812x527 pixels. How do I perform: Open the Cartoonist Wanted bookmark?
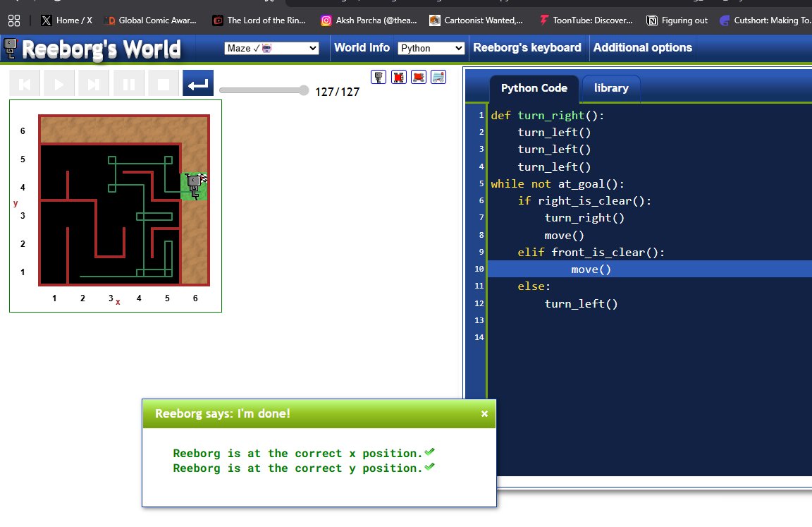coord(476,20)
